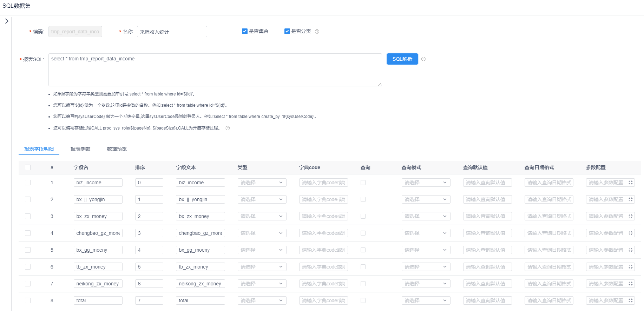Open 参数配置 expand icon for biz_income row
The image size is (644, 311).
click(x=631, y=183)
